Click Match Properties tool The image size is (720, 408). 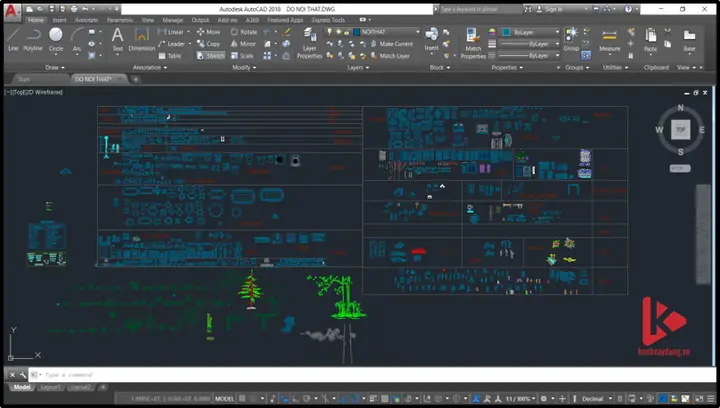pyautogui.click(x=473, y=43)
